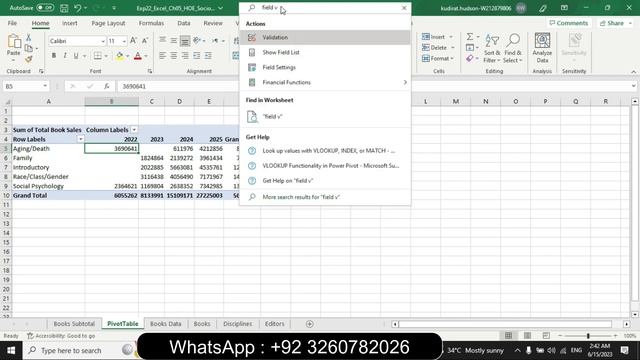
Task: Open VLOOKUP Functionality in Power Pivot help
Action: click(x=325, y=166)
